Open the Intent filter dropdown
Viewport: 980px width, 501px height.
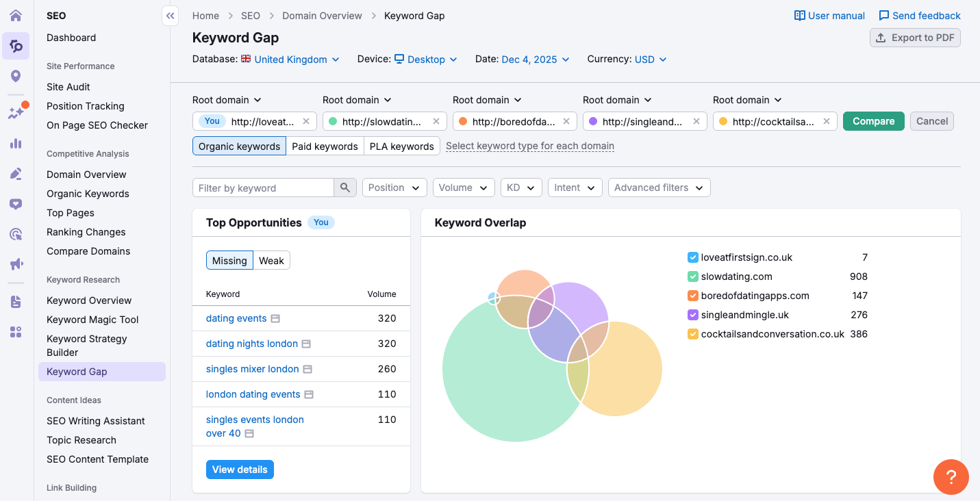click(x=575, y=188)
